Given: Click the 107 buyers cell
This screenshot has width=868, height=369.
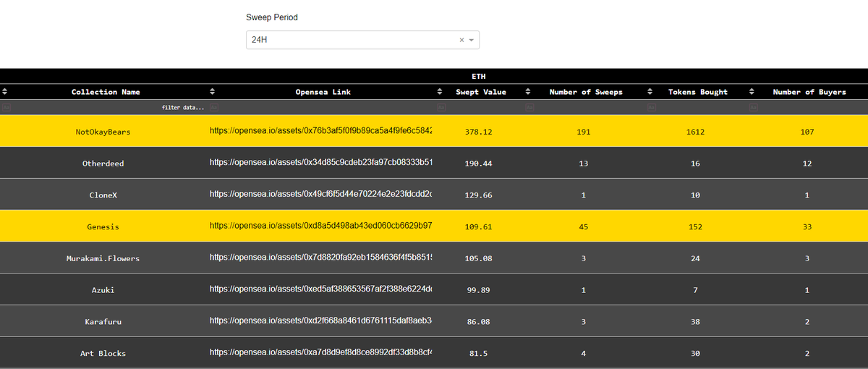Looking at the screenshot, I should click(x=807, y=132).
